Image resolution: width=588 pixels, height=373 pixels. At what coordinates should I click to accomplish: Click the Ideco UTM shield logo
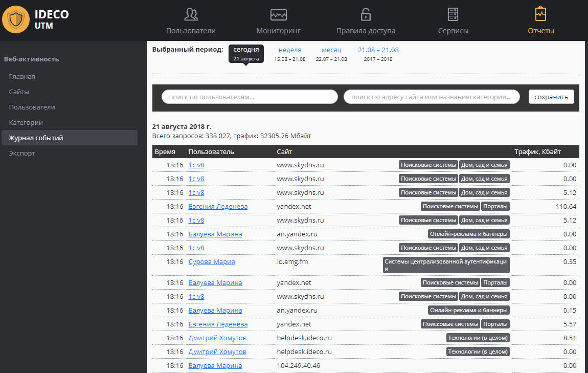16,20
